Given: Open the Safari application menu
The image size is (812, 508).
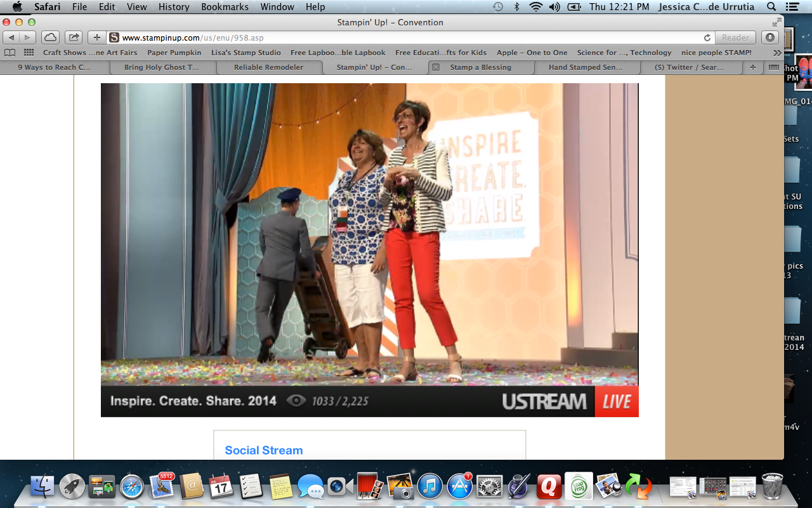Looking at the screenshot, I should 46,7.
